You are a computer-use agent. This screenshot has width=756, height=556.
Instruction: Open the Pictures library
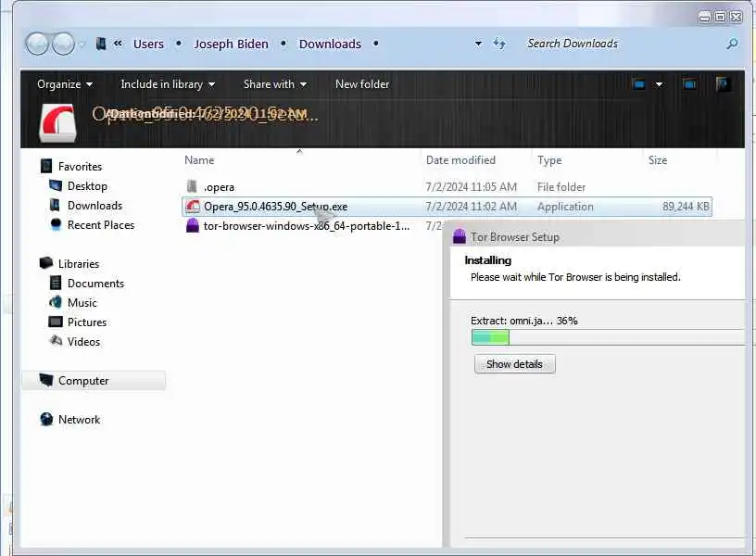tap(87, 322)
